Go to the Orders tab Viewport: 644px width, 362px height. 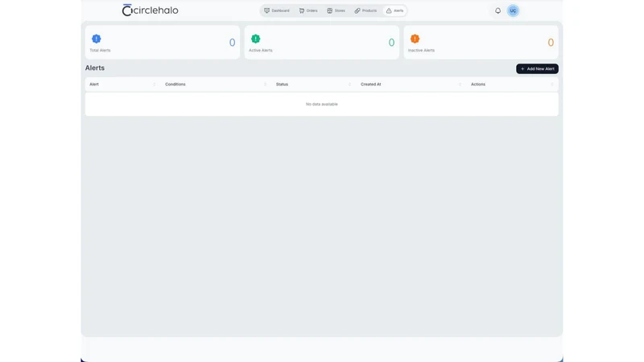pyautogui.click(x=308, y=10)
